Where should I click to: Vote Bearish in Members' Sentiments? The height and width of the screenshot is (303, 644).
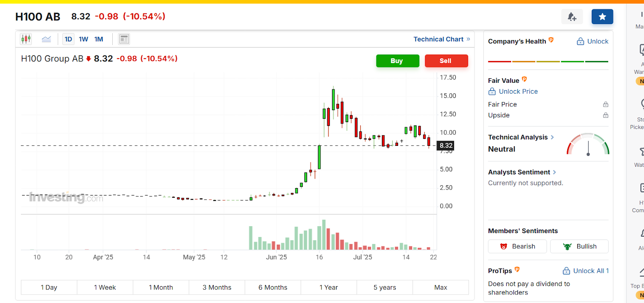517,246
